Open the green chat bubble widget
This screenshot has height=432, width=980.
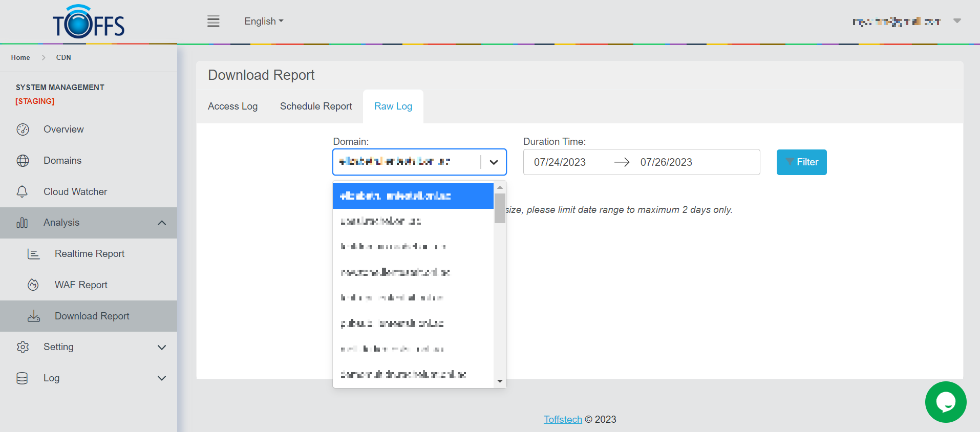pos(945,402)
